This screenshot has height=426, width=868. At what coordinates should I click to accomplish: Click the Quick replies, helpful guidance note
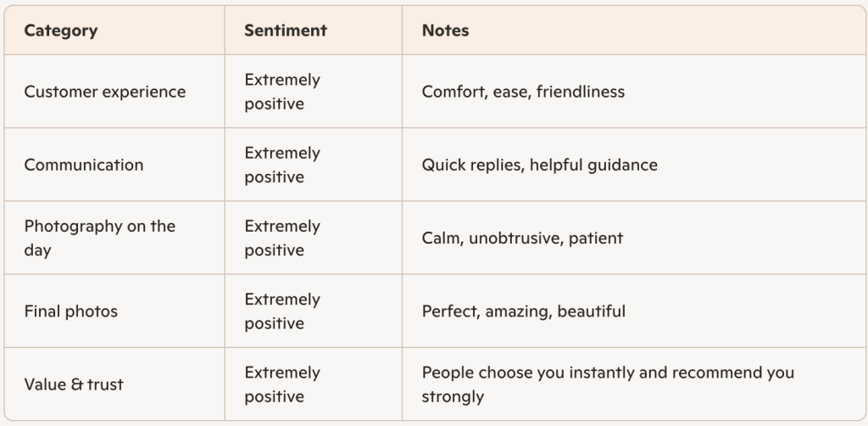[539, 165]
